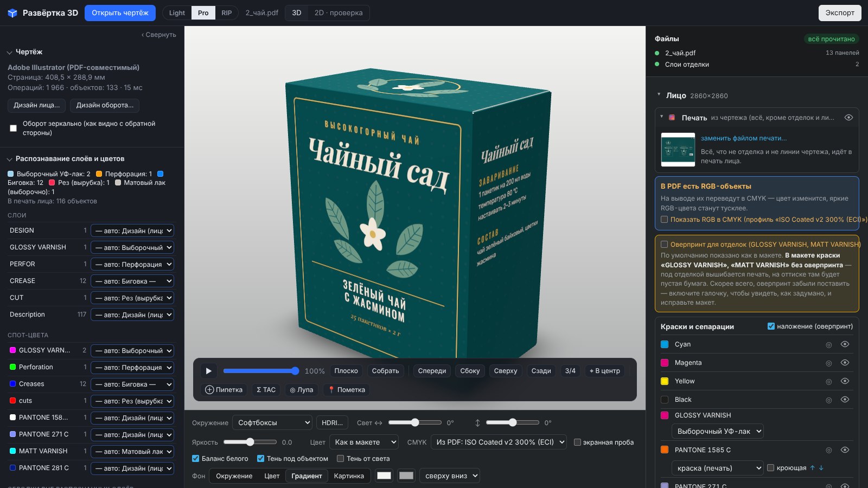Click the play animation button

208,371
